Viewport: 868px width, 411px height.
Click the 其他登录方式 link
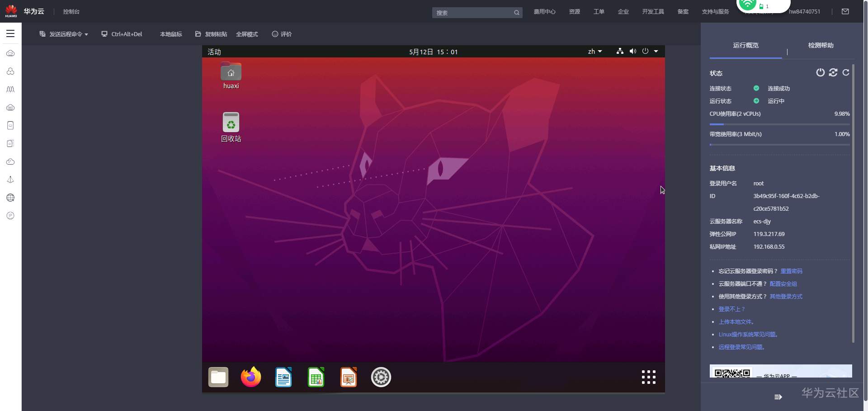786,297
